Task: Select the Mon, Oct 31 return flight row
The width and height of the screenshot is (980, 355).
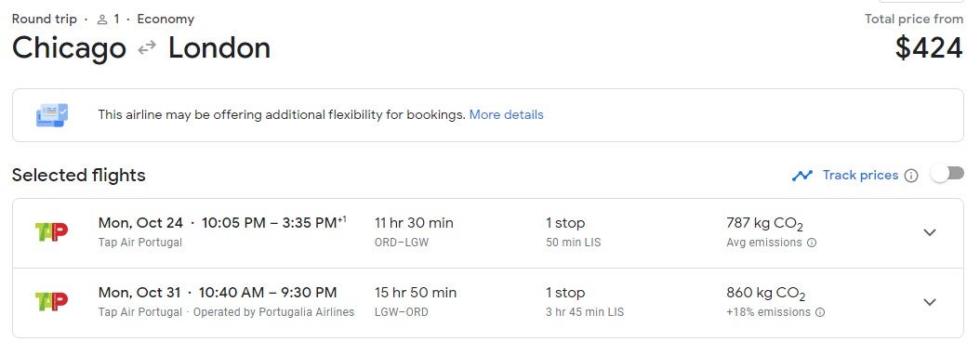Action: tap(487, 303)
